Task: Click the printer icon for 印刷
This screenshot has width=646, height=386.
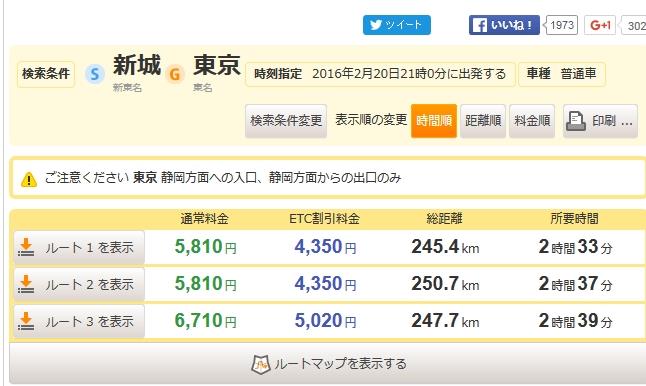Action: [x=576, y=121]
